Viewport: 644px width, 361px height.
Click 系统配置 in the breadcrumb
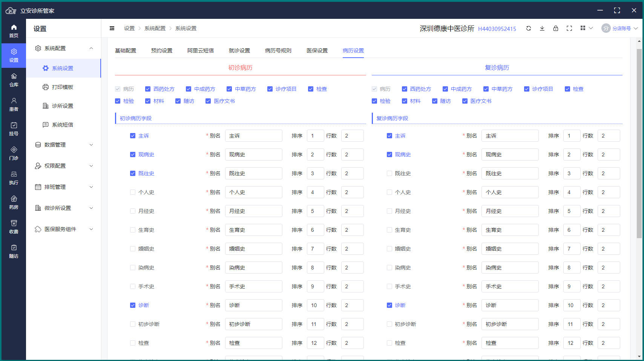point(155,28)
